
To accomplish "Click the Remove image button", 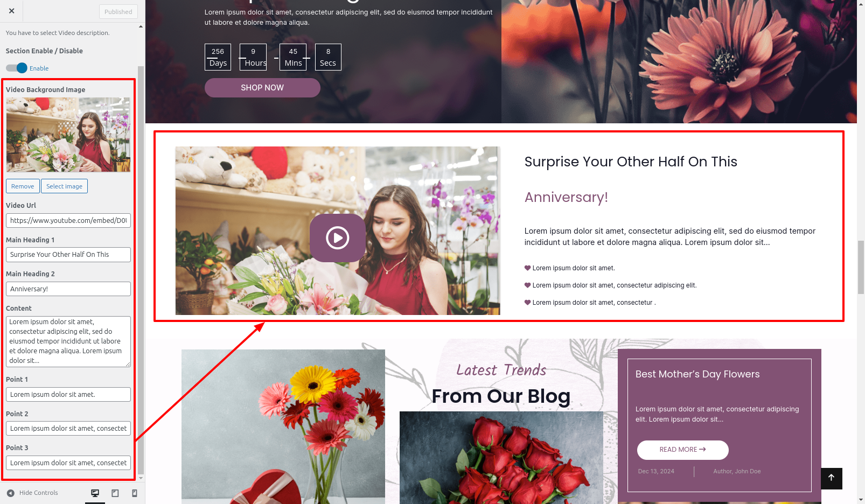I will coord(23,186).
